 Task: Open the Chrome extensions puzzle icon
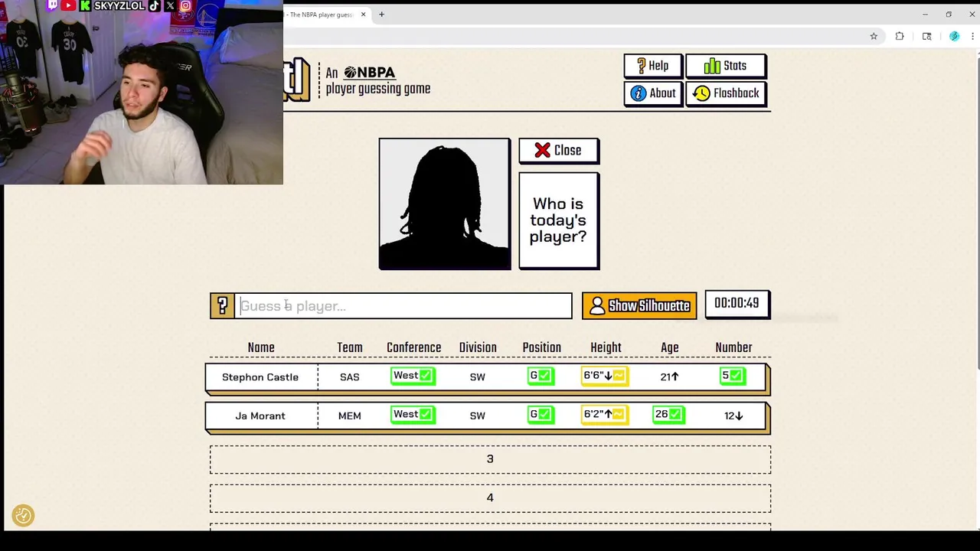pos(900,36)
